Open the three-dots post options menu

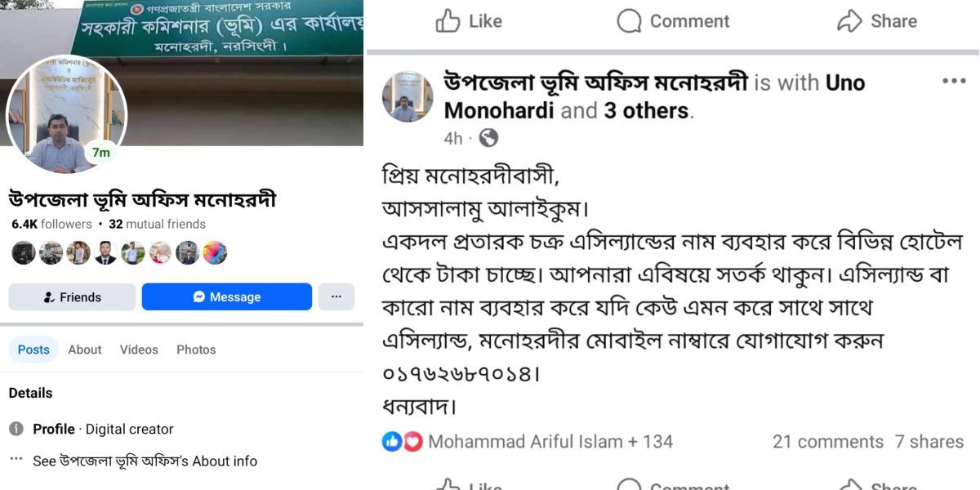[953, 81]
